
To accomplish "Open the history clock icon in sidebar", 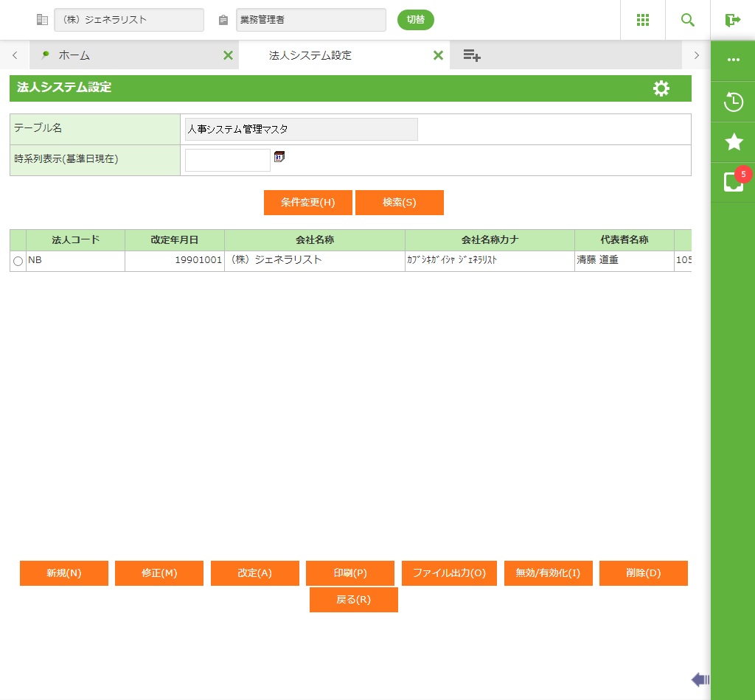I will [733, 102].
